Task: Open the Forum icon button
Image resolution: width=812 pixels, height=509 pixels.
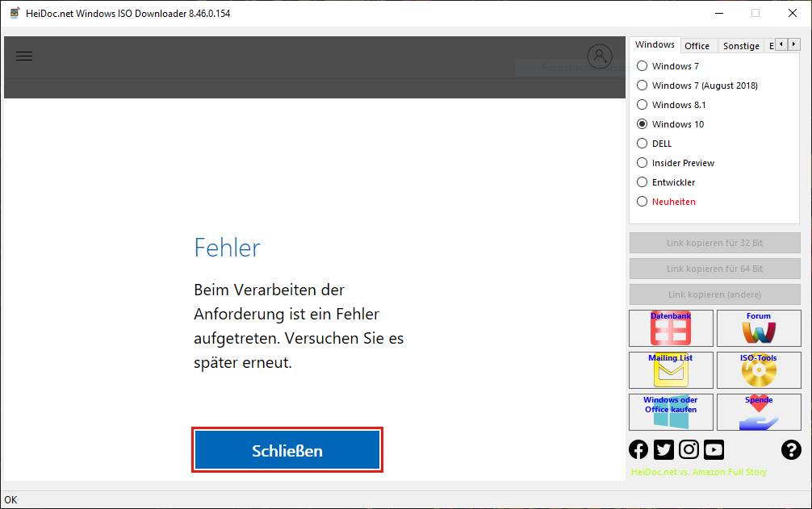Action: (759, 328)
